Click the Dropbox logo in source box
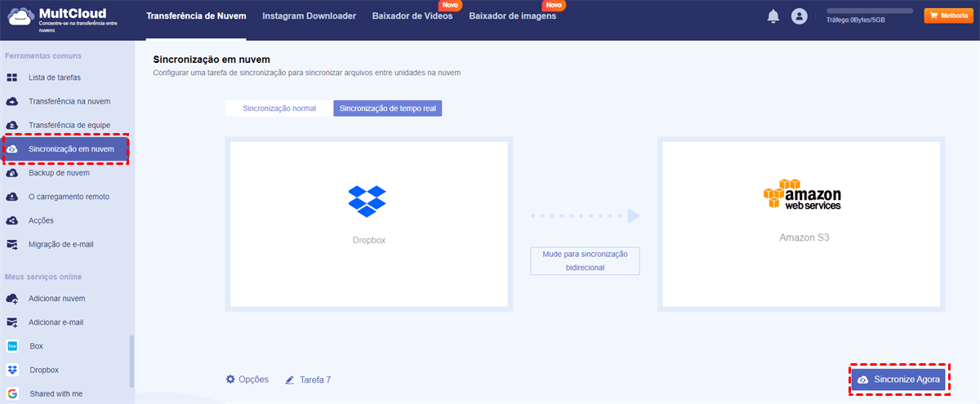This screenshot has width=980, height=404. (x=367, y=201)
